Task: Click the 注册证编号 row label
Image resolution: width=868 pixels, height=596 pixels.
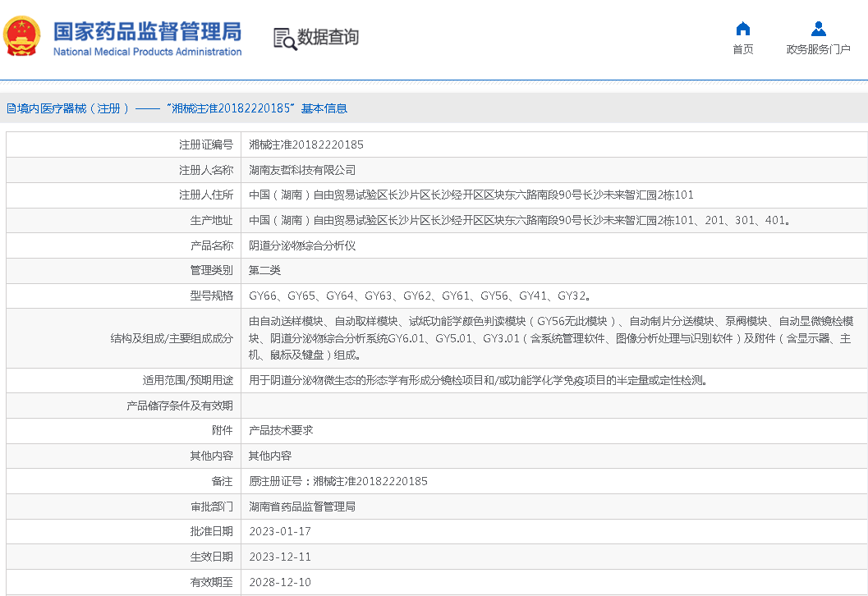Action: 206,145
